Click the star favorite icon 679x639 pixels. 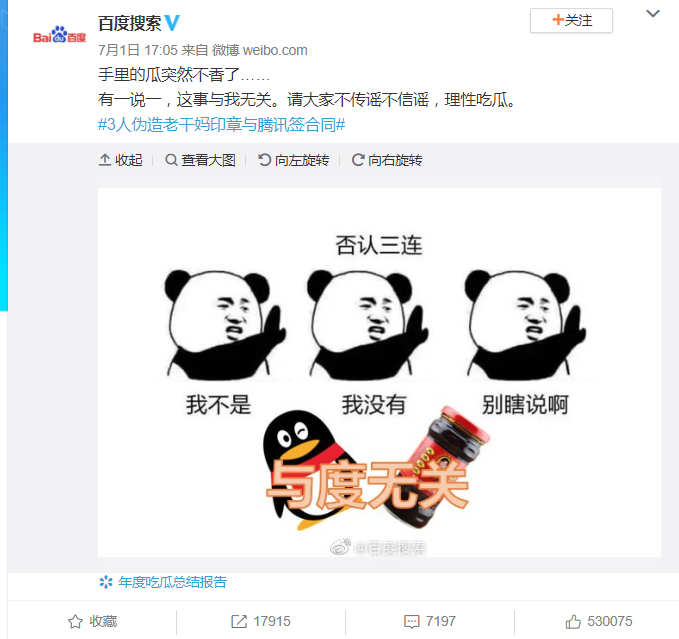point(75,621)
